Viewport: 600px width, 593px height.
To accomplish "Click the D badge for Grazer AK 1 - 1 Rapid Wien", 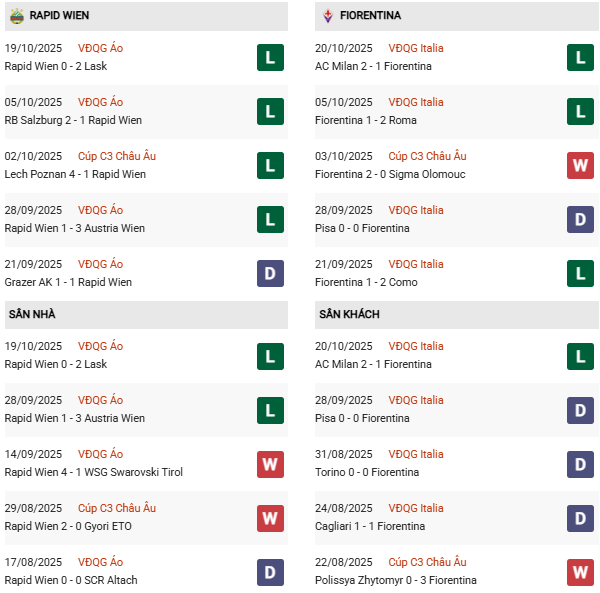I will pos(270,273).
